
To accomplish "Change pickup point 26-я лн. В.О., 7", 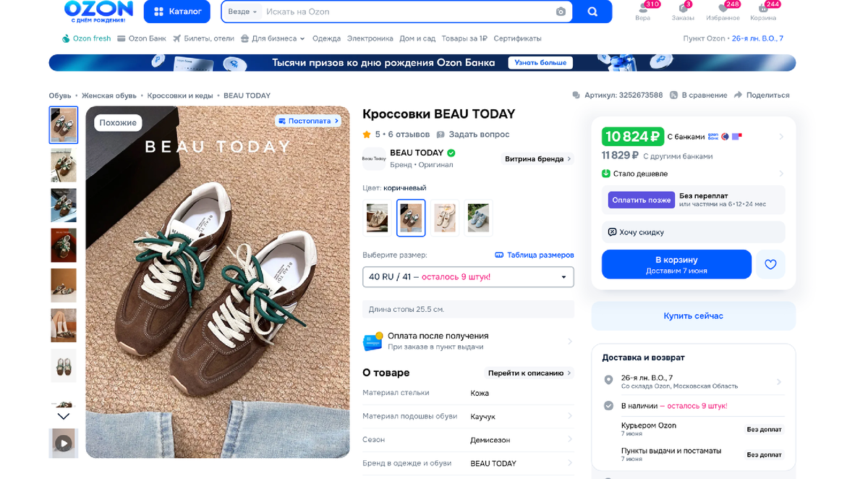I will [x=757, y=38].
